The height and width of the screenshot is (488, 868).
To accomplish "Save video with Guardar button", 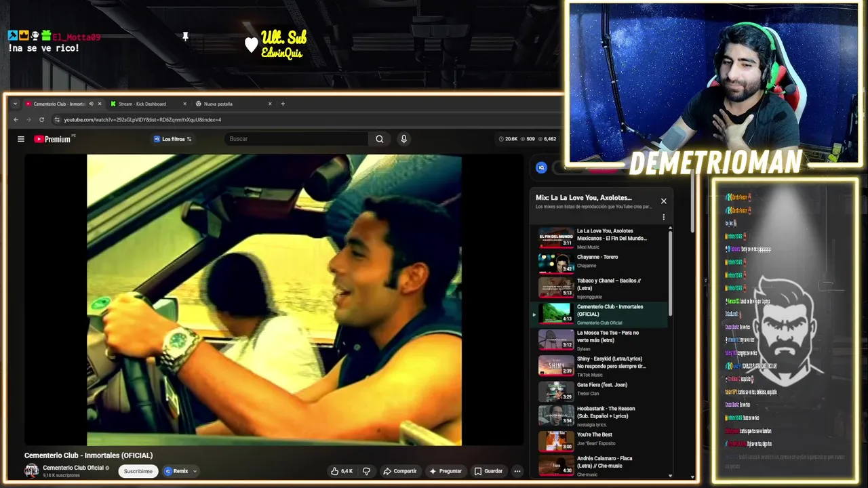I will [x=488, y=471].
